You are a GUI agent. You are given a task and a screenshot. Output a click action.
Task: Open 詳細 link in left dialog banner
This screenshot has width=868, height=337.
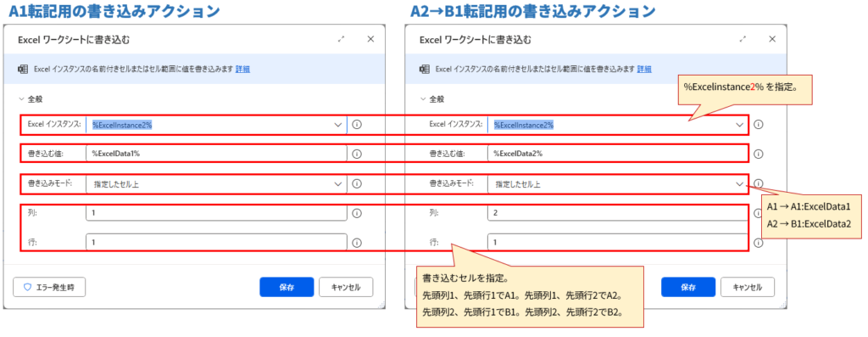242,70
